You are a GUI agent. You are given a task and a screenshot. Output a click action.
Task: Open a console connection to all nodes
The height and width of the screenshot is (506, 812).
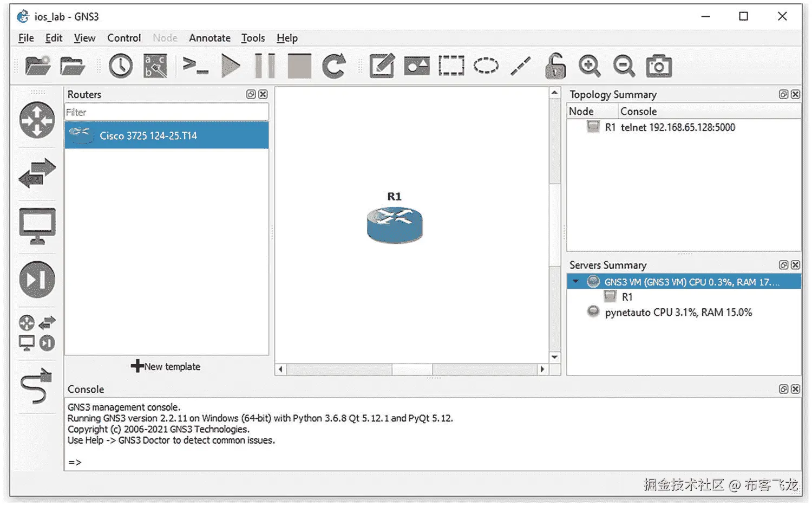[x=196, y=66]
